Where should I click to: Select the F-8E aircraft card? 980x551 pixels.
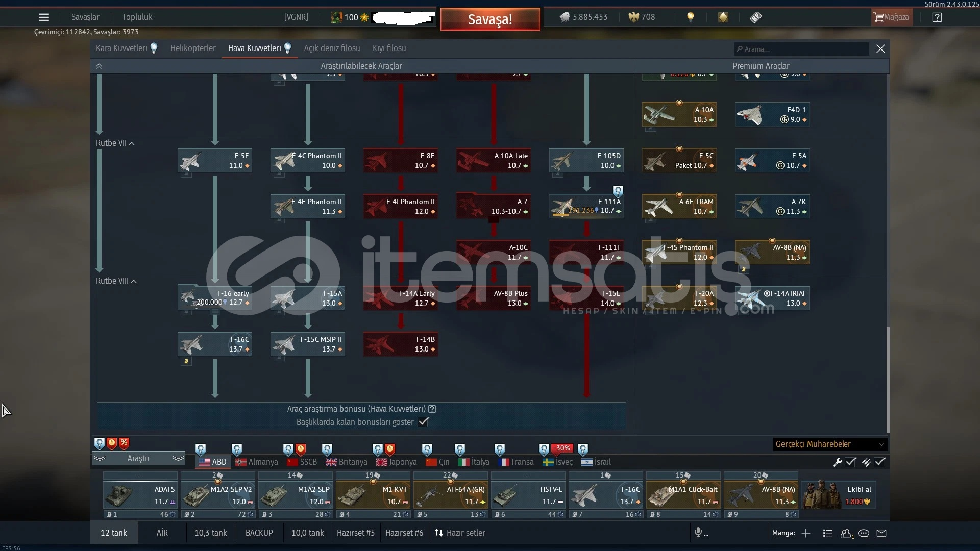(x=401, y=160)
